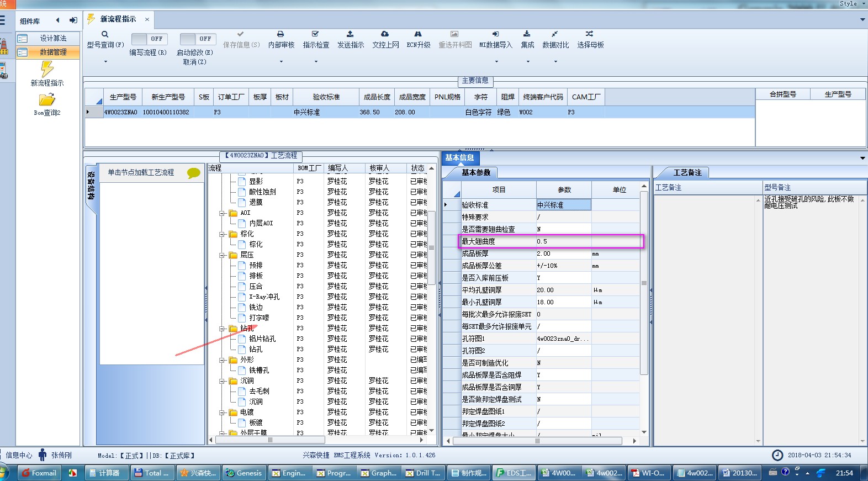Click the hamburger menu icon top left
868x481 pixels.
click(x=2, y=20)
